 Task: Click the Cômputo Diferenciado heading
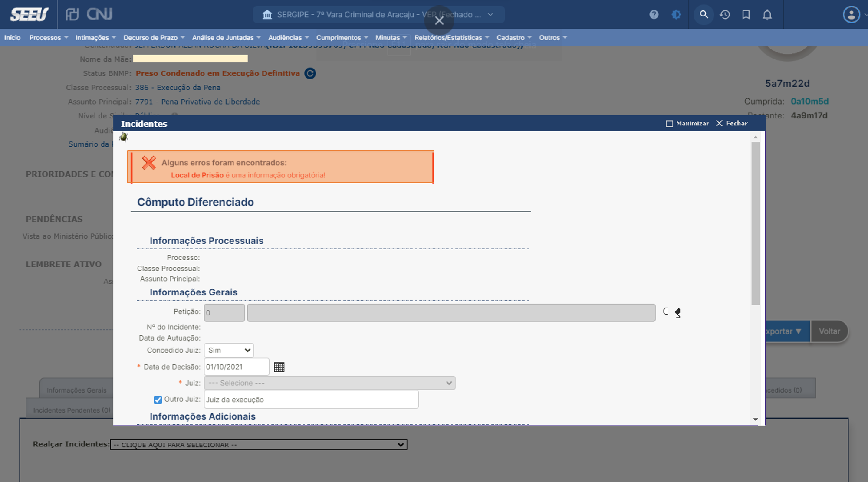[x=195, y=202]
